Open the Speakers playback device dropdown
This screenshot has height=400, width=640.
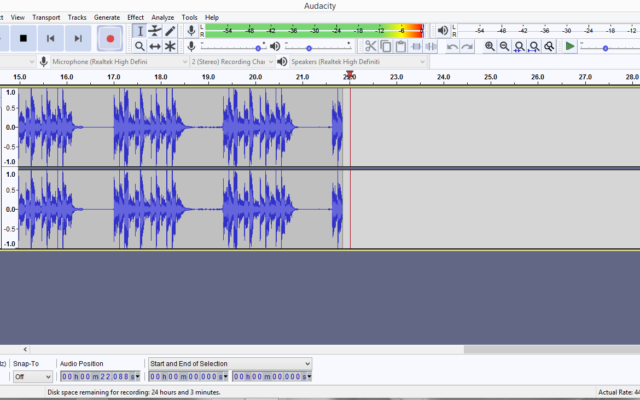(358, 62)
